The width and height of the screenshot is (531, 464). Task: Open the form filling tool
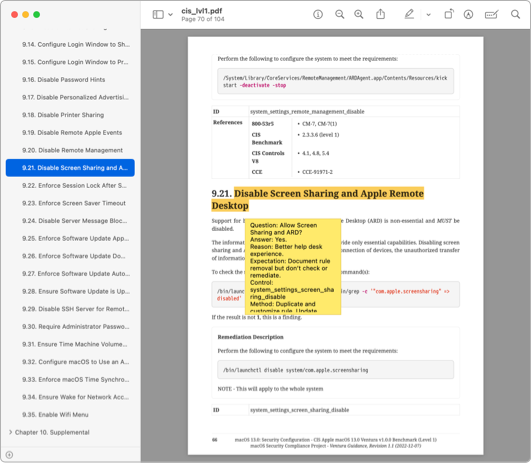click(491, 15)
